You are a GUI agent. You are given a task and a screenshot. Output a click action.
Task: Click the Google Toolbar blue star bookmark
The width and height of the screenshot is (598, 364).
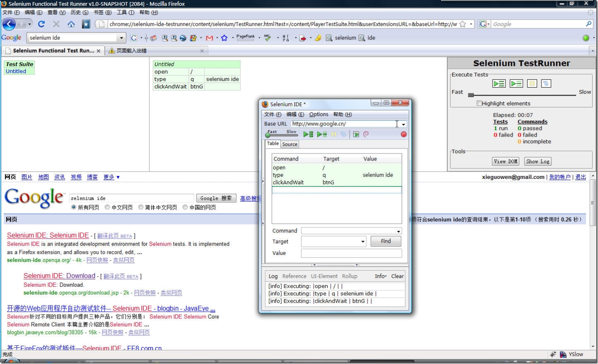(224, 38)
